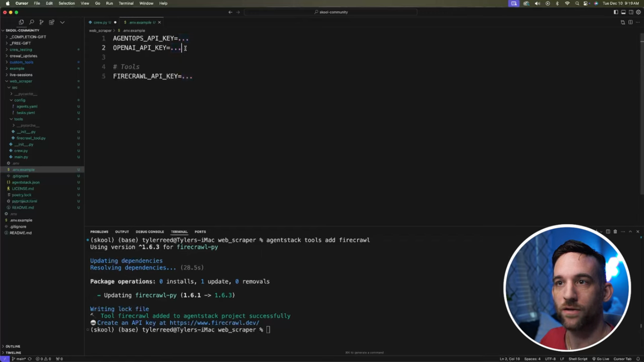The image size is (644, 362).
Task: Open the Terminal menu in menu bar
Action: [x=126, y=3]
